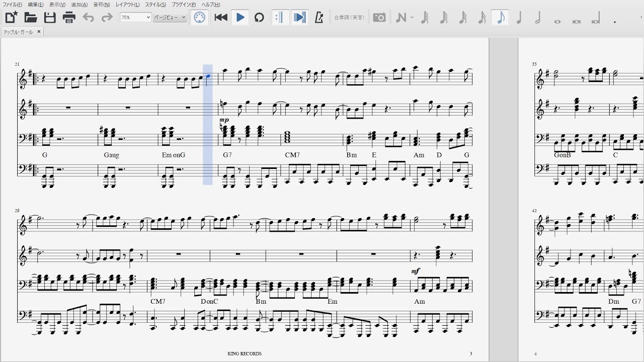Rewind playback to the start
Screen dimensions: 644x362
[x=221, y=18]
